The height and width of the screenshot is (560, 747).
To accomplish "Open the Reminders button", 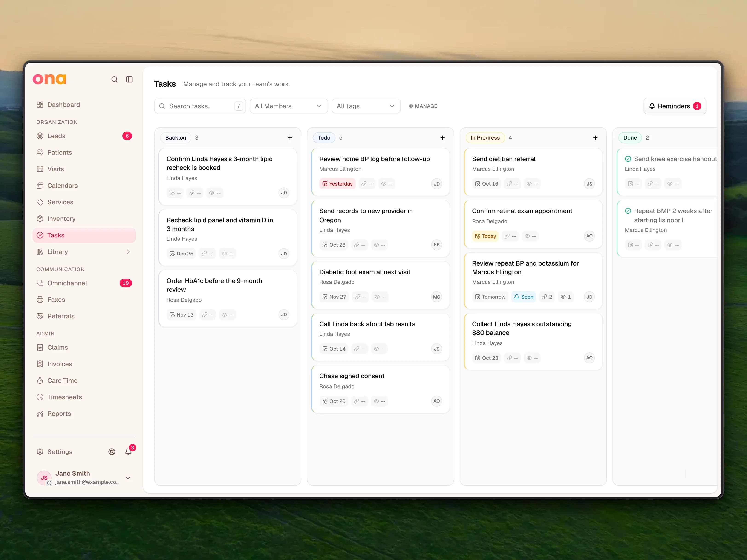I will [x=674, y=106].
